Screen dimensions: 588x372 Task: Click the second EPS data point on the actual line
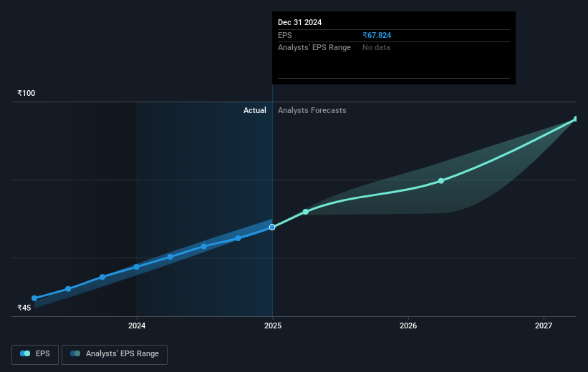tap(68, 289)
